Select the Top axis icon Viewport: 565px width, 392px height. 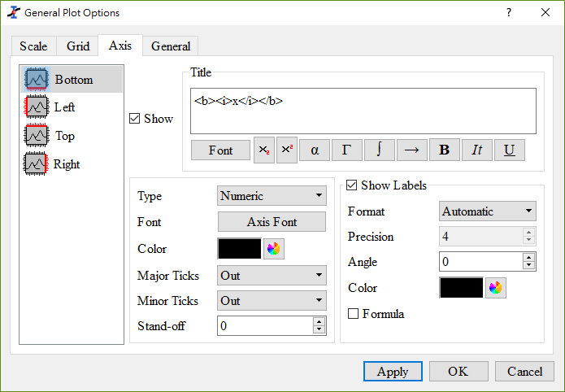pyautogui.click(x=36, y=136)
